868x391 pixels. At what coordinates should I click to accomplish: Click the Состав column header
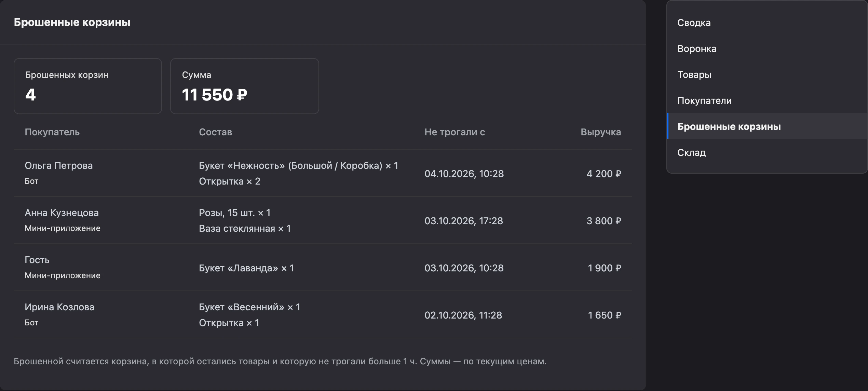(215, 132)
